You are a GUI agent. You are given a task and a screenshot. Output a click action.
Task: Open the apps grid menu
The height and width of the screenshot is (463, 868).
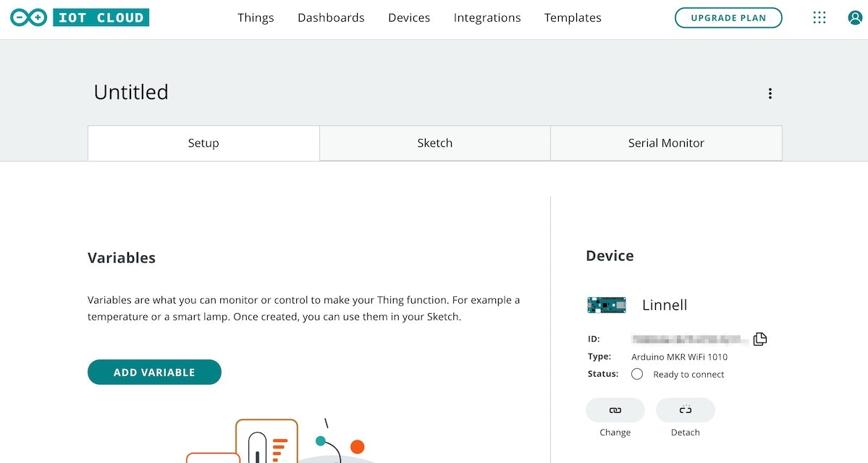819,17
